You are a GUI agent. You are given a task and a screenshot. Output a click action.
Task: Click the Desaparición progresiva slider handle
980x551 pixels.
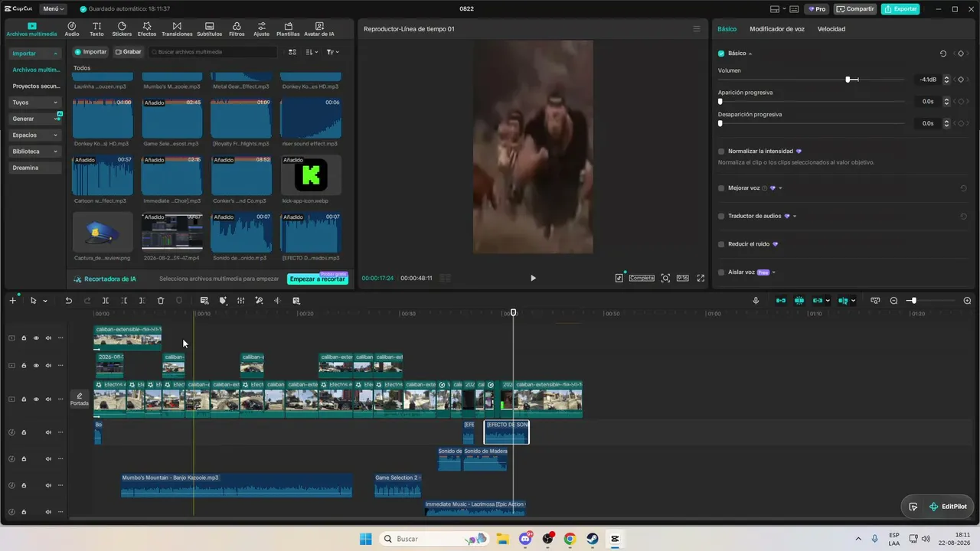720,123
